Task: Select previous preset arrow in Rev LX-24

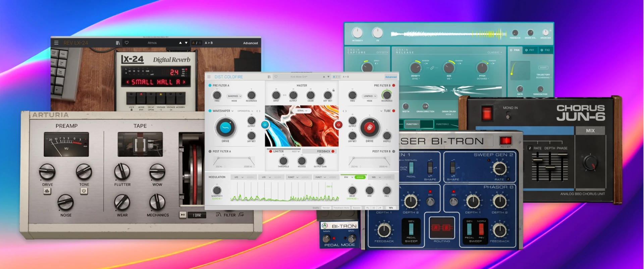Action: coord(180,43)
